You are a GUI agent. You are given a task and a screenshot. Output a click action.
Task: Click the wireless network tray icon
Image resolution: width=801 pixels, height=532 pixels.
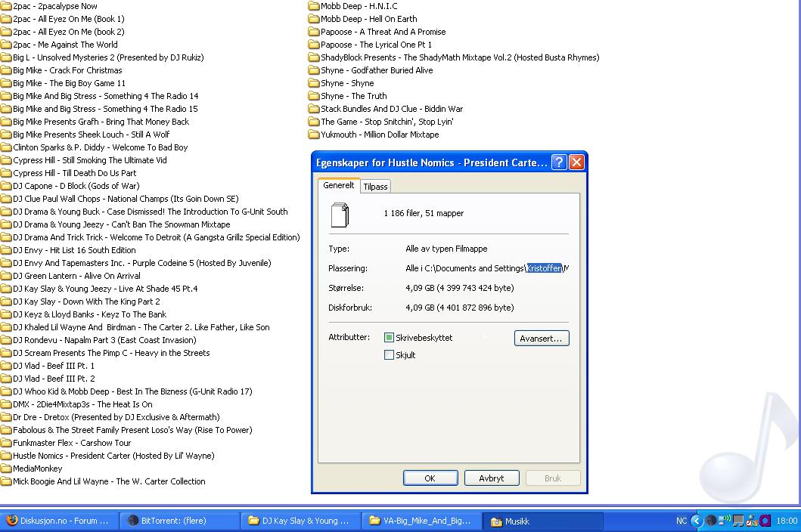(724, 521)
